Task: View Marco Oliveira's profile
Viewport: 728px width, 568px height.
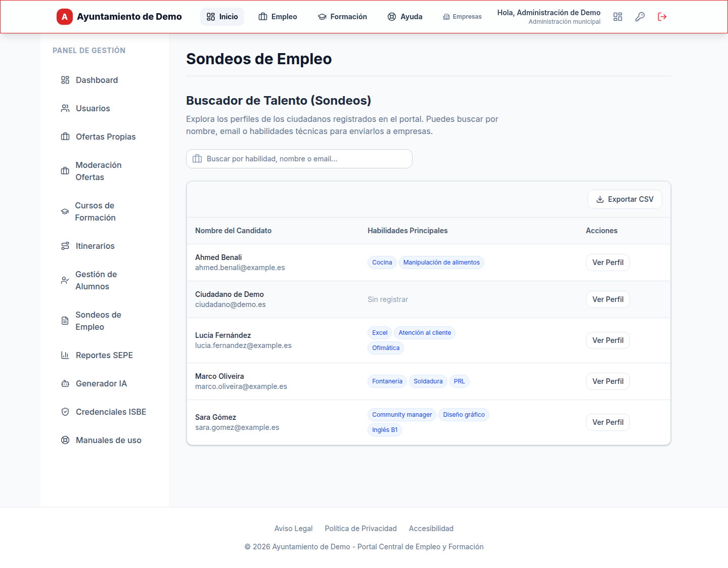Action: pyautogui.click(x=608, y=381)
